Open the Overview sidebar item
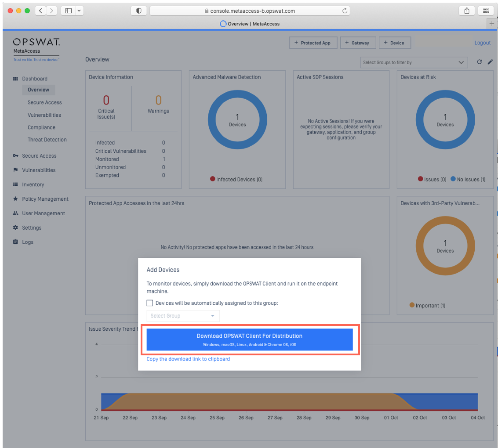 [38, 90]
